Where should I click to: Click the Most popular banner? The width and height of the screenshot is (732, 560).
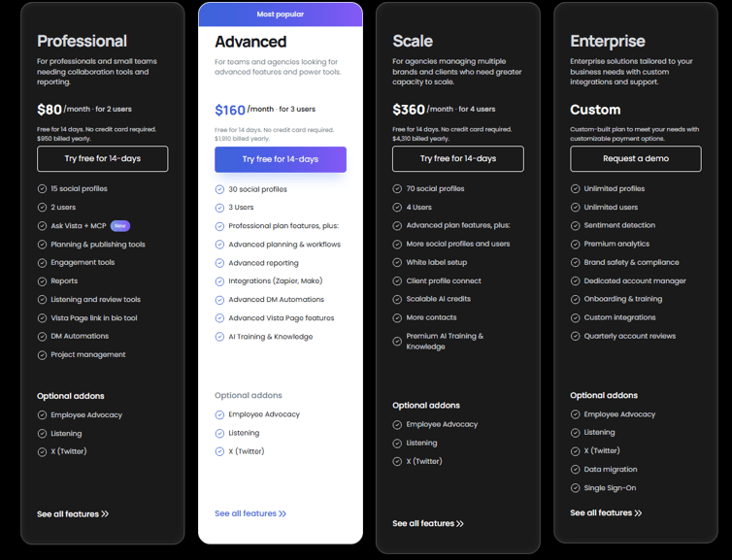tap(281, 15)
